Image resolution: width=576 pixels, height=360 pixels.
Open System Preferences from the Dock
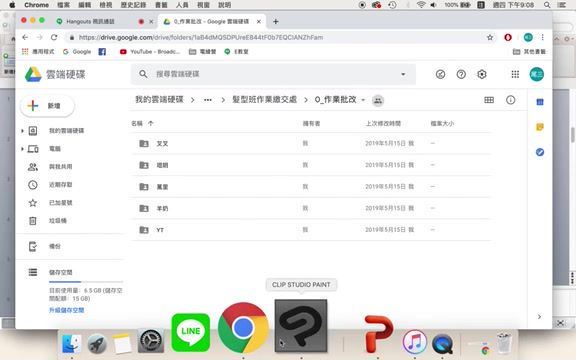[x=151, y=341]
